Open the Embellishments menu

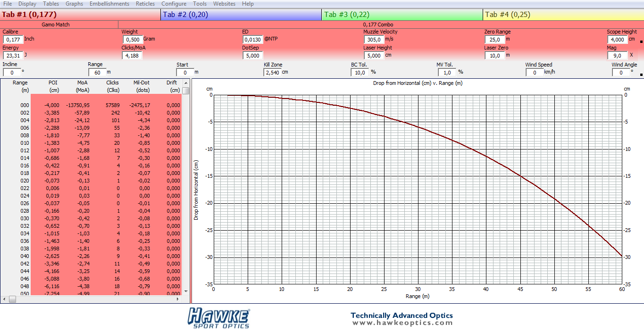(x=109, y=4)
